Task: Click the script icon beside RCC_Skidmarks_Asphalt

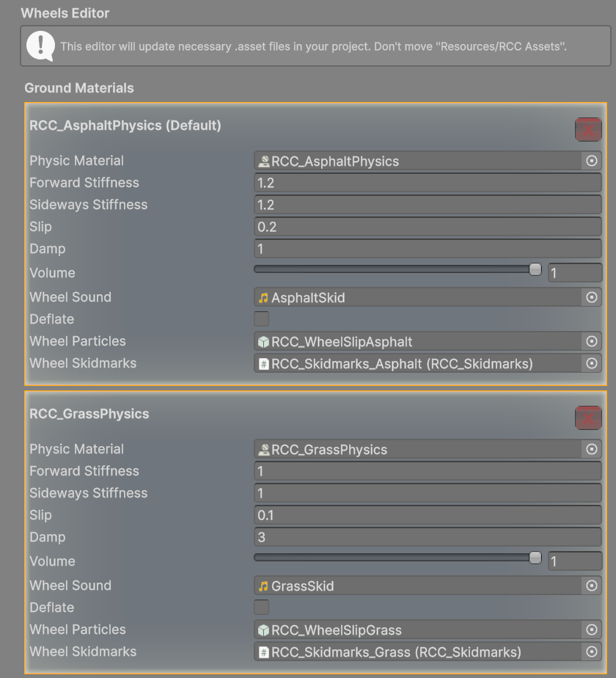Action: 264,364
